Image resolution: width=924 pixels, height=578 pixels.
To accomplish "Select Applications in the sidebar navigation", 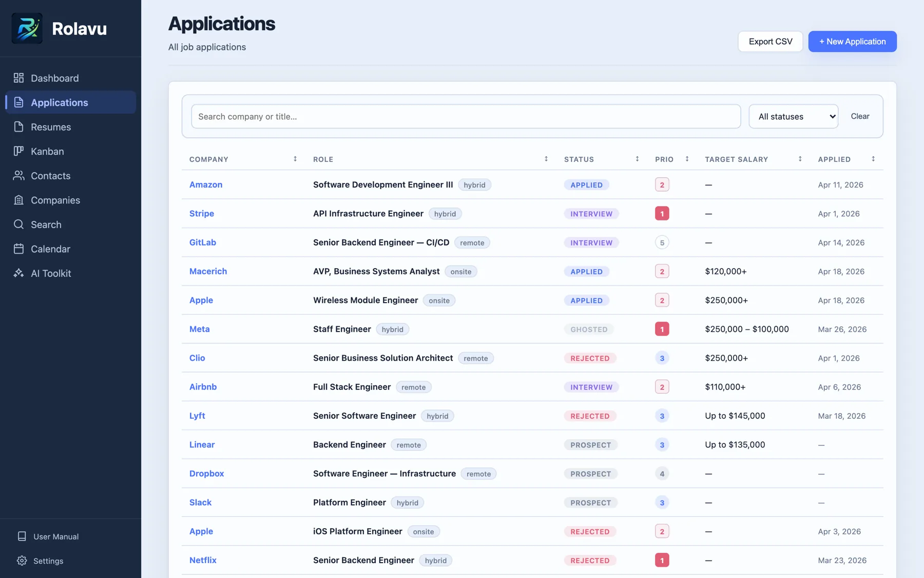I will (x=59, y=102).
